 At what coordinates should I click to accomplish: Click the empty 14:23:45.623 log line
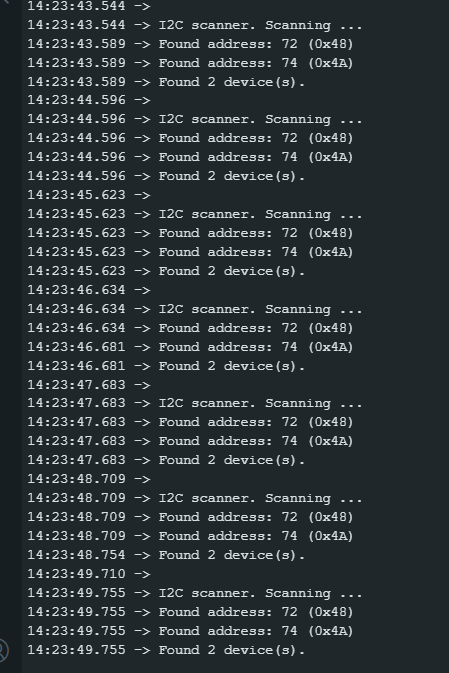(x=89, y=194)
